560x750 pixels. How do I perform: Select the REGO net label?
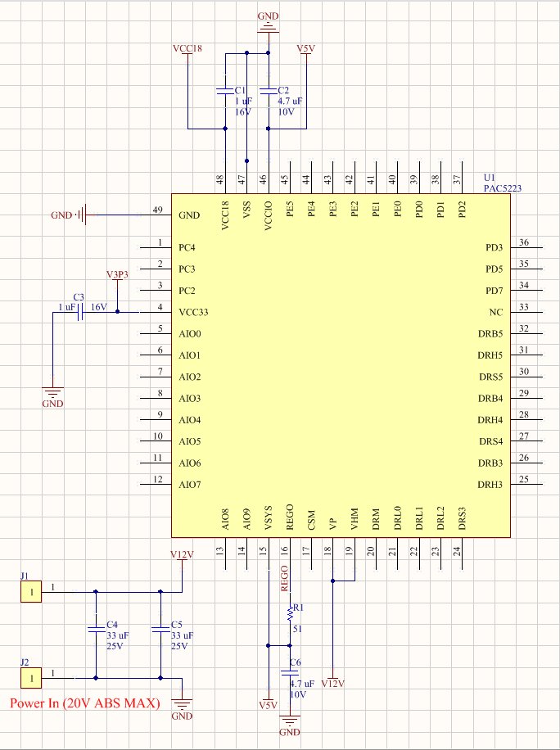284,577
